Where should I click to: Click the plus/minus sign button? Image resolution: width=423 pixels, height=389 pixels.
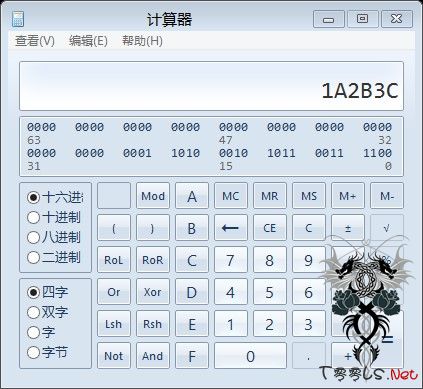coord(348,228)
